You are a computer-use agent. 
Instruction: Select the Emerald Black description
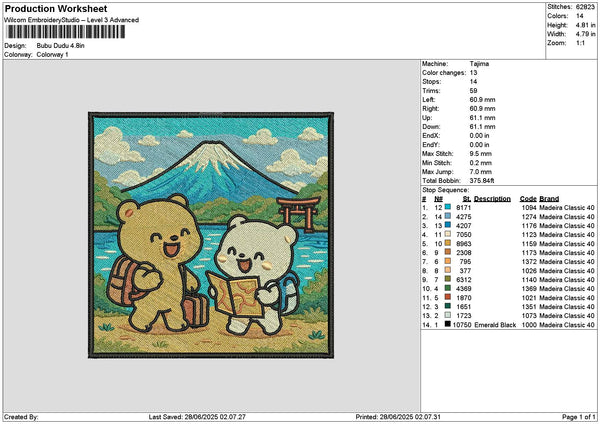[x=495, y=325]
